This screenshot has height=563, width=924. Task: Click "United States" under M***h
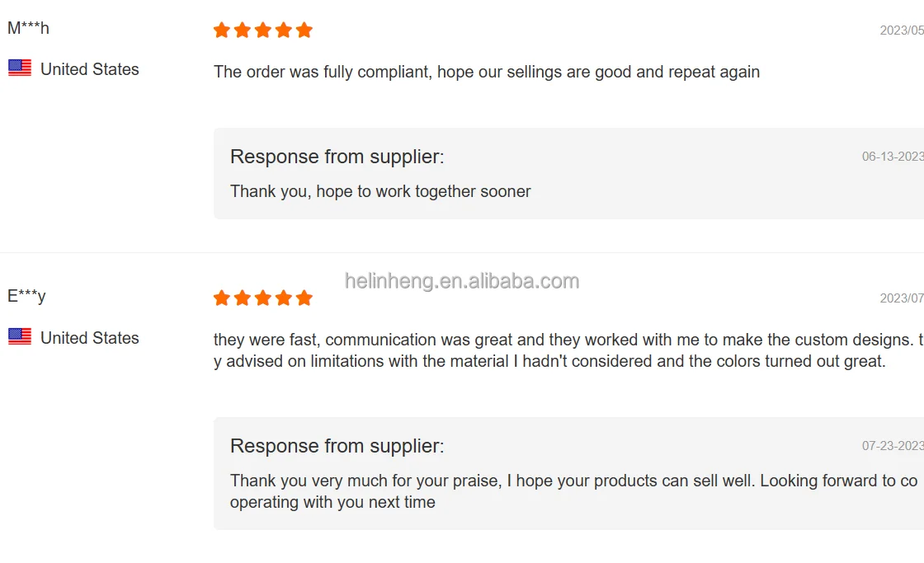[89, 69]
